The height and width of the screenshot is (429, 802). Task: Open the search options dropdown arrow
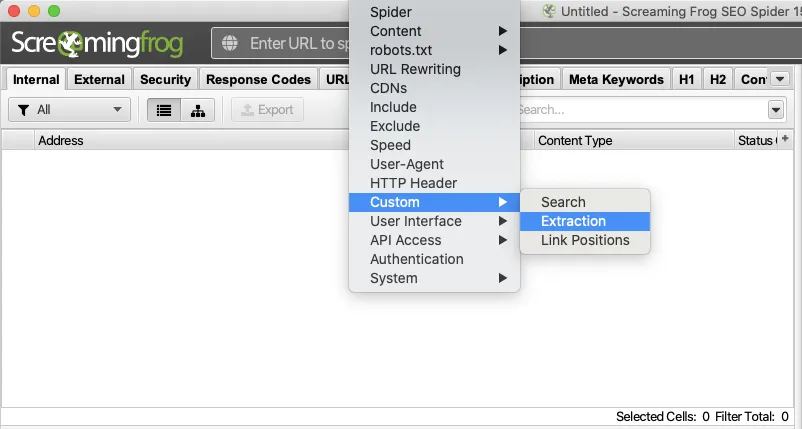tap(776, 110)
